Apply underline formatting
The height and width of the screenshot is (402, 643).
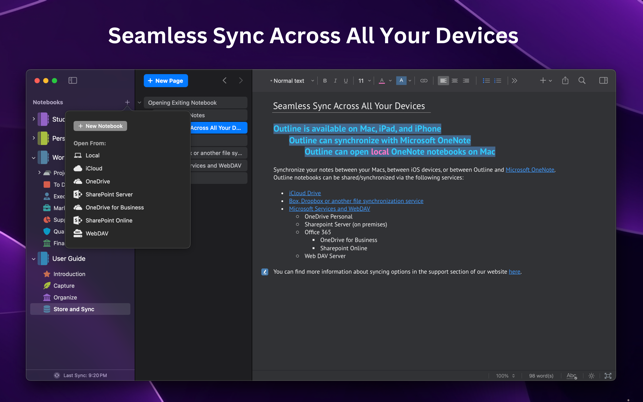tap(346, 81)
